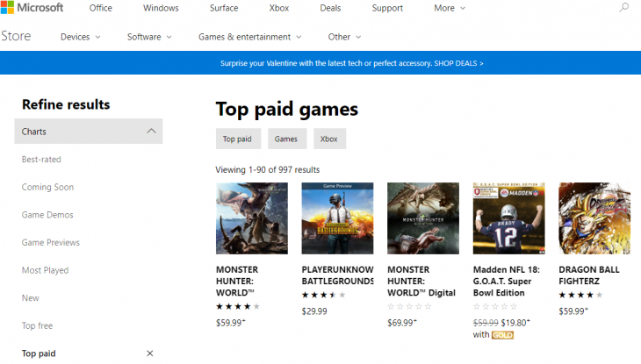Click the star rating under DRAGON BALL FIGHTERZ

click(x=580, y=295)
